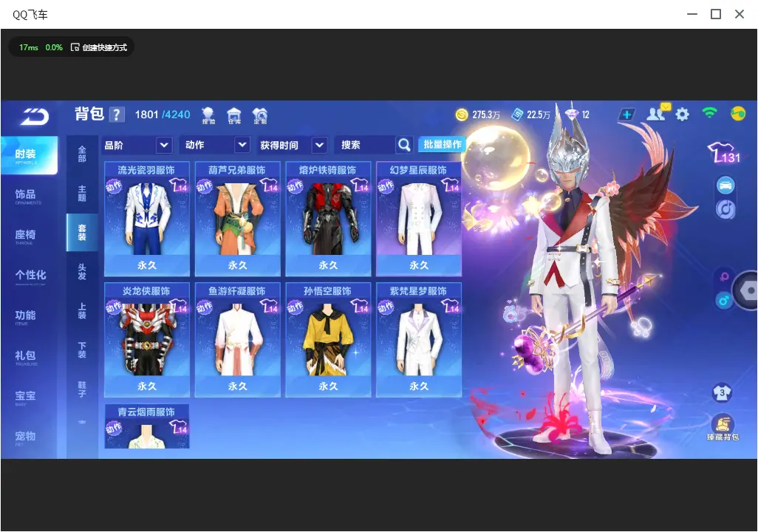Expand the 获得时间 sort dropdown arrow
758x532 pixels.
pos(319,145)
